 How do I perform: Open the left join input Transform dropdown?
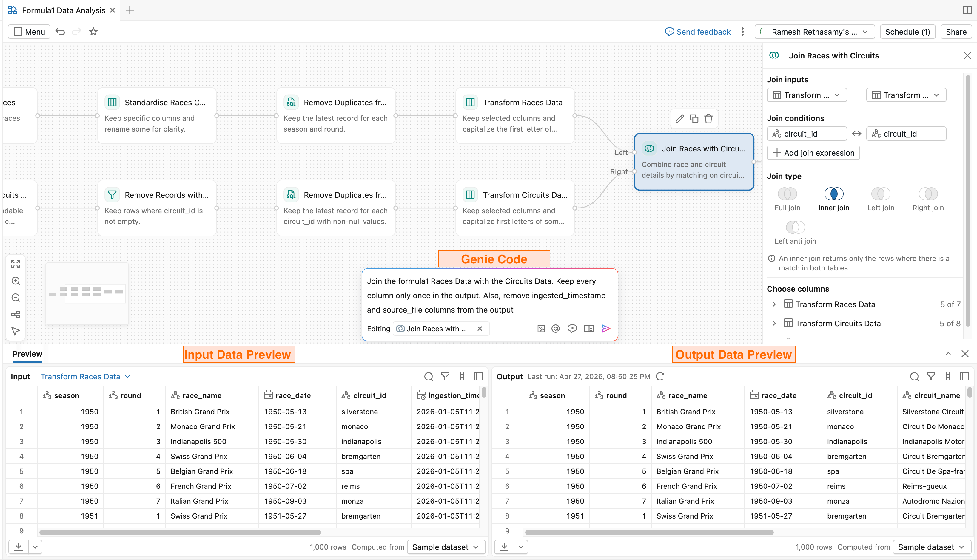click(807, 95)
